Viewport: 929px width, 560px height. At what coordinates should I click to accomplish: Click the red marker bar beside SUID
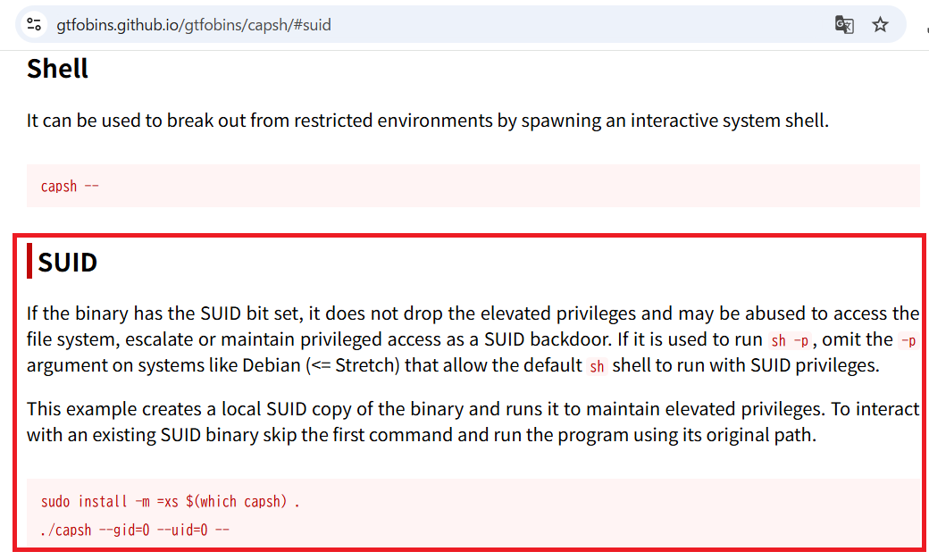30,262
